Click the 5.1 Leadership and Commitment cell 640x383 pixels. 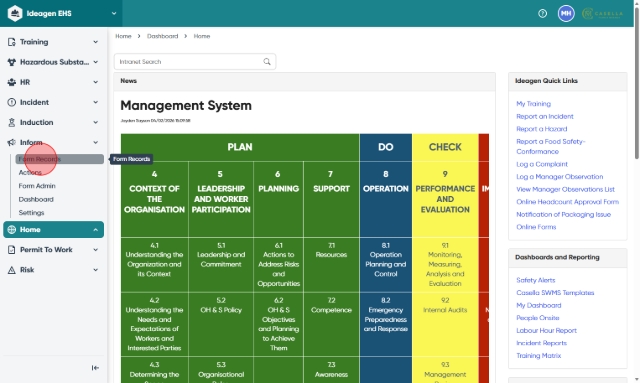(x=221, y=265)
